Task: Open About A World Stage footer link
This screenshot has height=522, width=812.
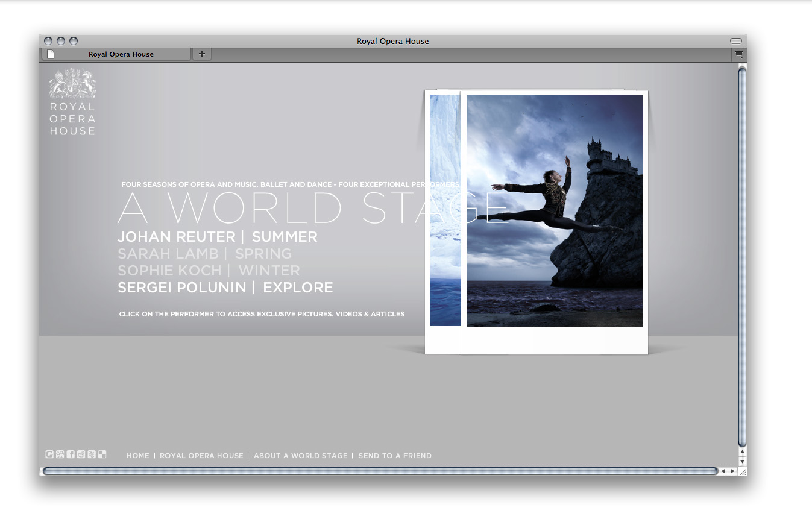Action: coord(301,456)
